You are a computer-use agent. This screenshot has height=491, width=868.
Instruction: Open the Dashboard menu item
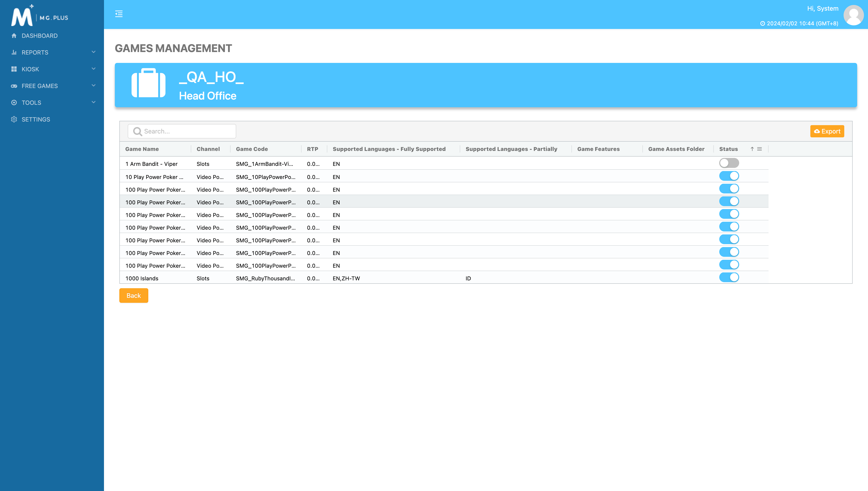(39, 36)
